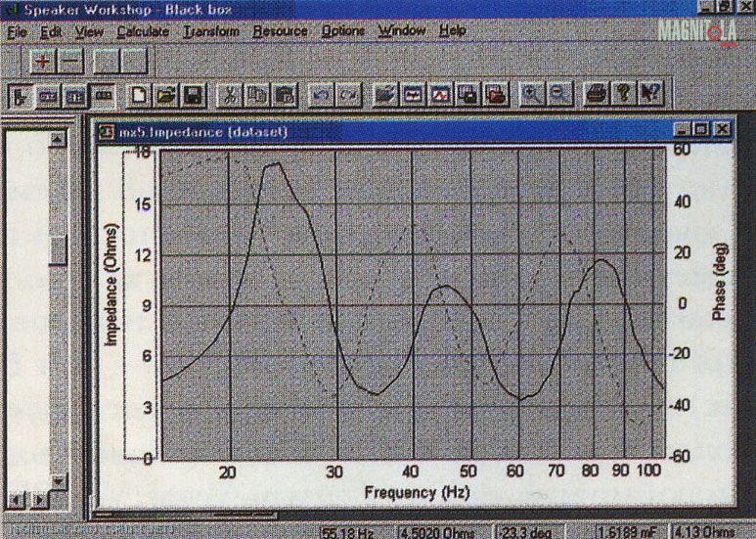This screenshot has height=539, width=756.
Task: Click the 4.5020 Ohms status bar value
Action: [438, 532]
